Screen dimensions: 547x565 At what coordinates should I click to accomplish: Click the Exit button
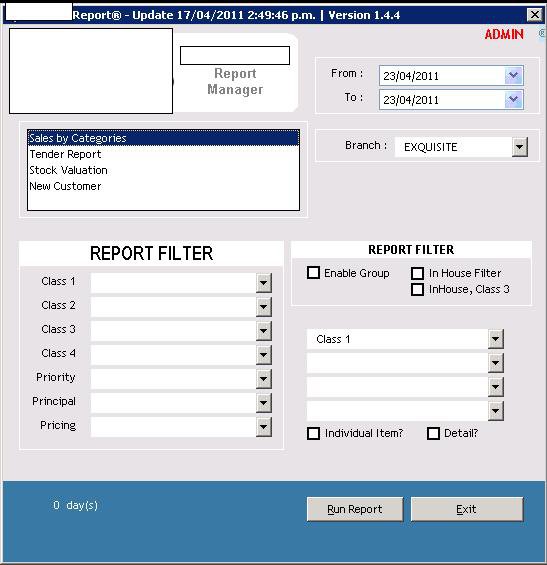tap(467, 509)
